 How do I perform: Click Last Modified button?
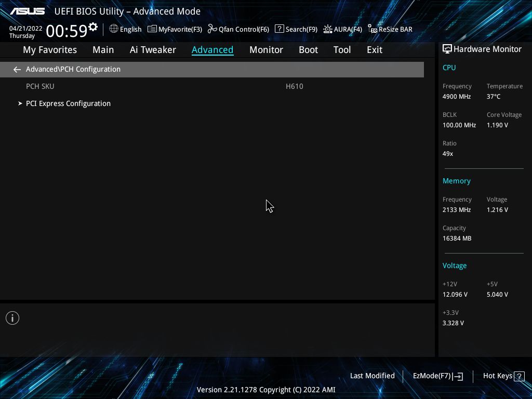coord(372,376)
